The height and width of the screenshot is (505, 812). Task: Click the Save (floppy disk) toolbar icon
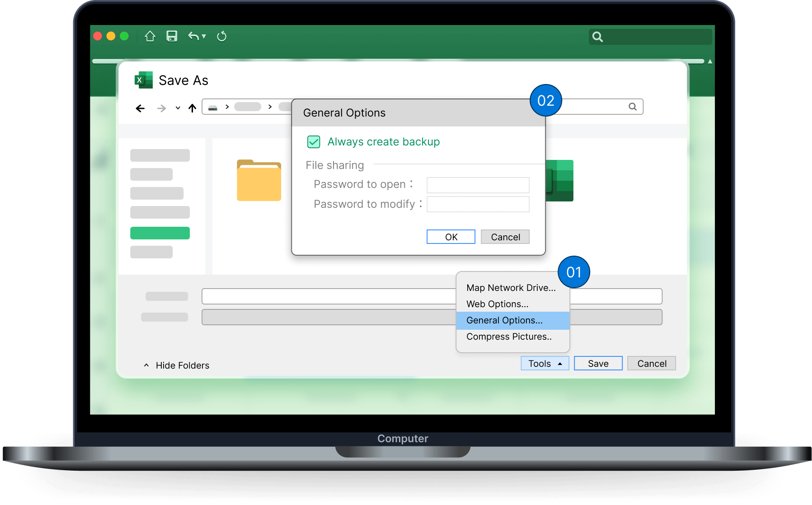point(171,36)
